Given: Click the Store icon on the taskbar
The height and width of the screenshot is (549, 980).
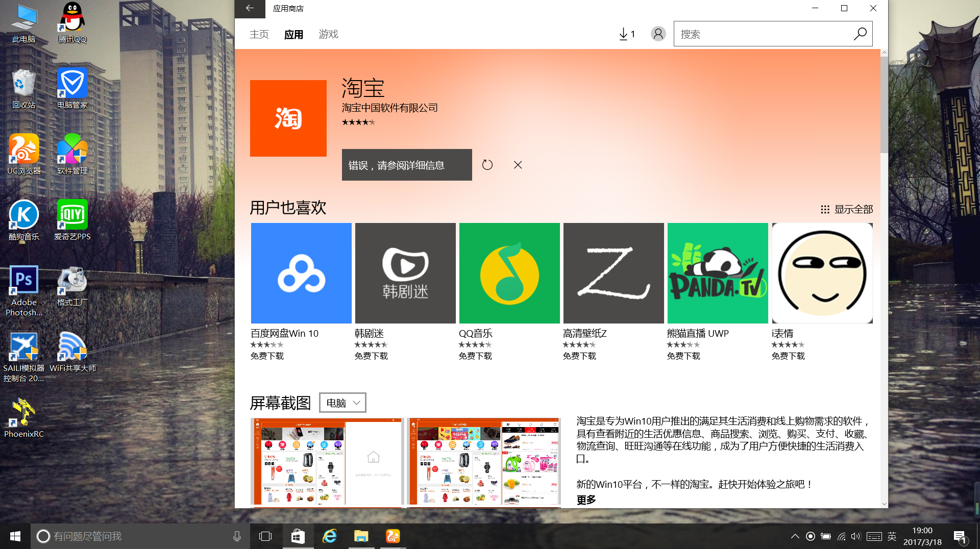Looking at the screenshot, I should (x=298, y=536).
